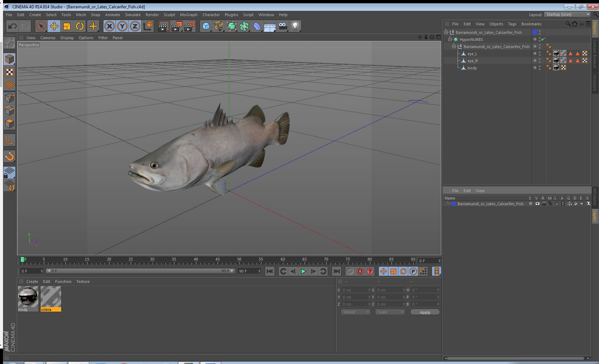Screen dimensions: 599x364
Task: Click the red Record Active Objects button
Action: pyautogui.click(x=350, y=271)
